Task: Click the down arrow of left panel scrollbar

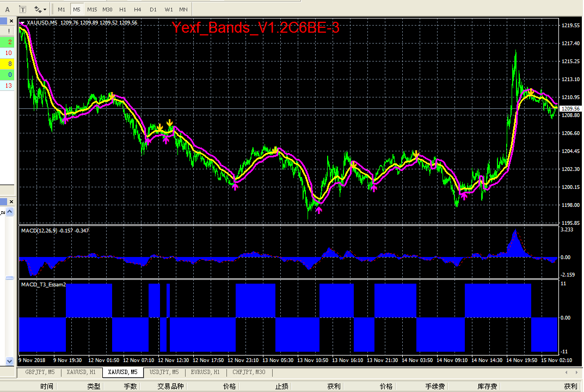Action: pyautogui.click(x=10, y=361)
